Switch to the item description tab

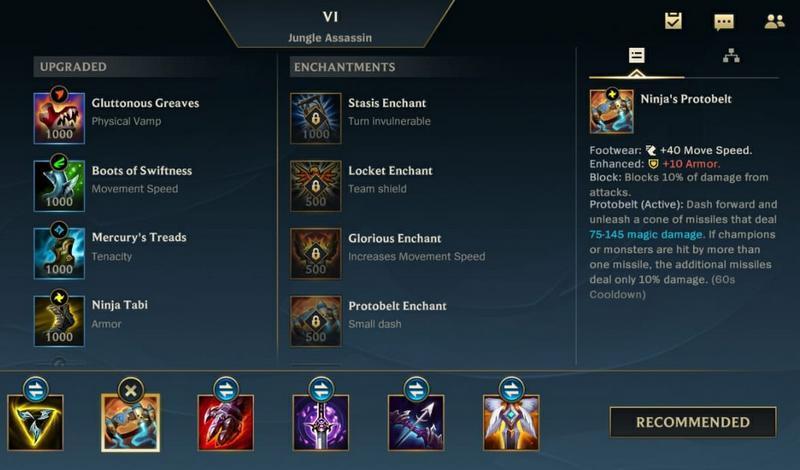point(636,55)
